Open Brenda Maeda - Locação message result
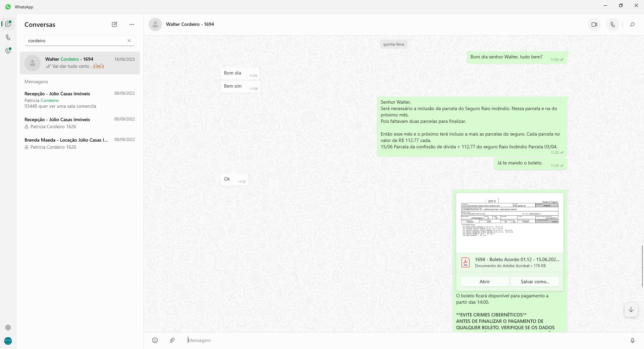 [80, 143]
